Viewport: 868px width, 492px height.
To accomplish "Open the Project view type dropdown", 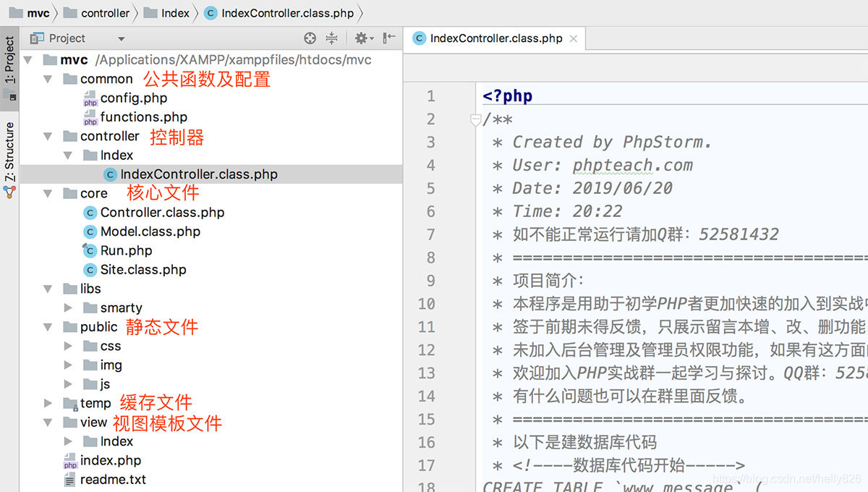I will pyautogui.click(x=121, y=39).
